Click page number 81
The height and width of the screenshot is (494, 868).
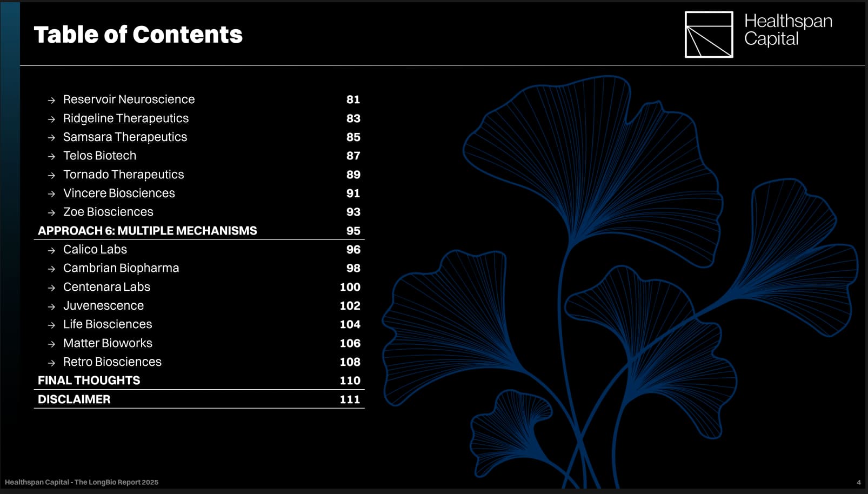353,99
